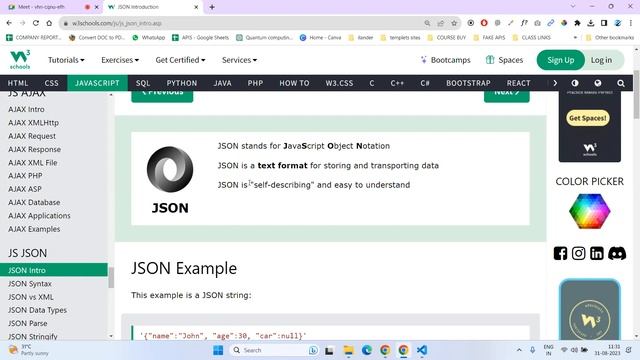Open Visual Studio Code from taskbar
640x360 pixels.
[422, 350]
